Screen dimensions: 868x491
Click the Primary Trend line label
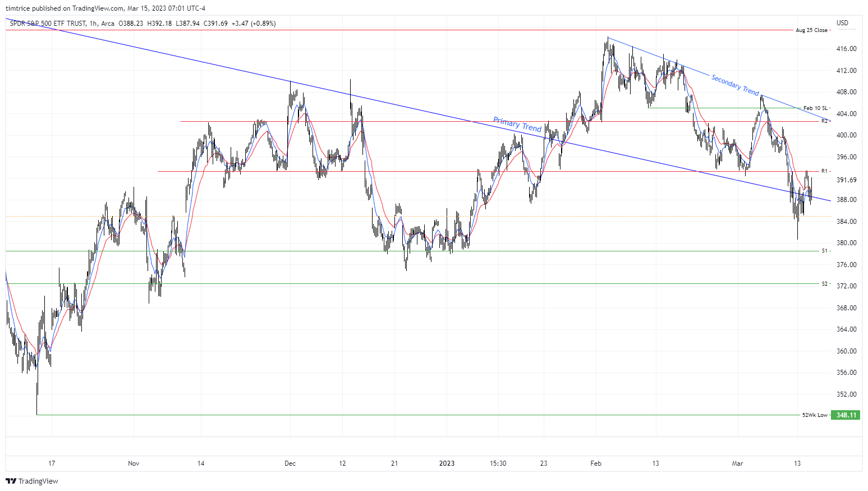point(517,124)
